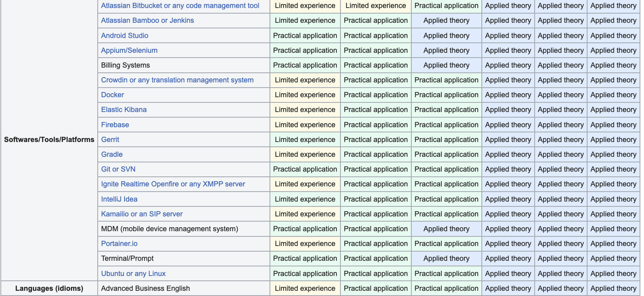Open the Kamailio or an SIP server link

coord(141,214)
